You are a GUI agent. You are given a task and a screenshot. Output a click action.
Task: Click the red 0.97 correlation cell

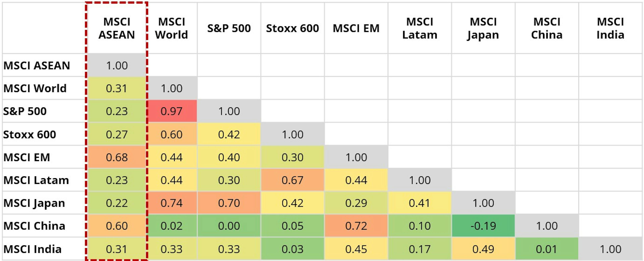172,111
